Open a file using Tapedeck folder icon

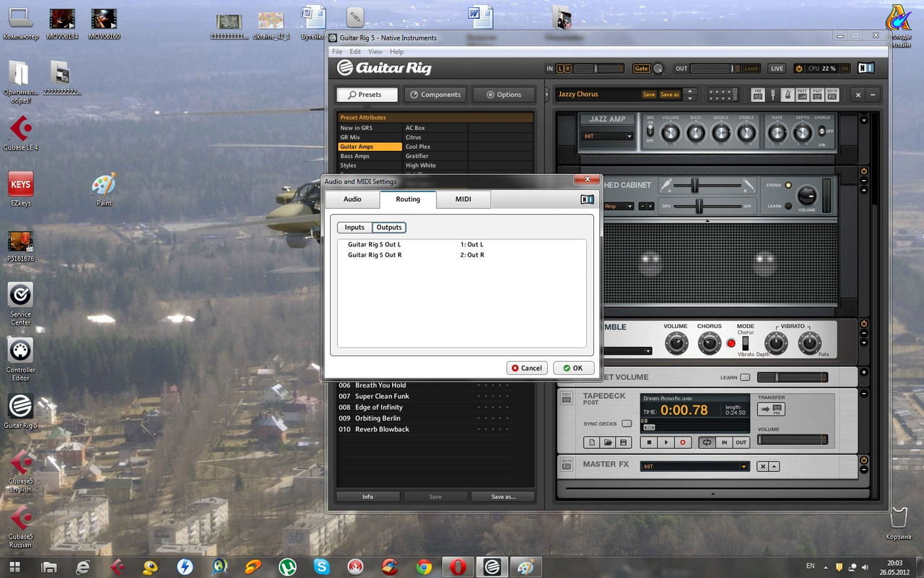(608, 442)
